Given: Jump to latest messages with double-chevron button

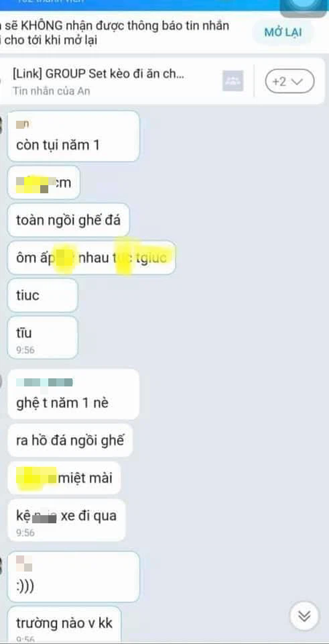Looking at the screenshot, I should point(304,616).
